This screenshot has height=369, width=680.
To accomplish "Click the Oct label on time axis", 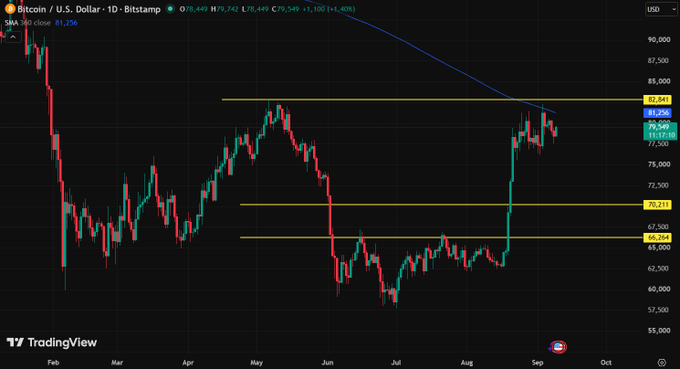I will 606,362.
